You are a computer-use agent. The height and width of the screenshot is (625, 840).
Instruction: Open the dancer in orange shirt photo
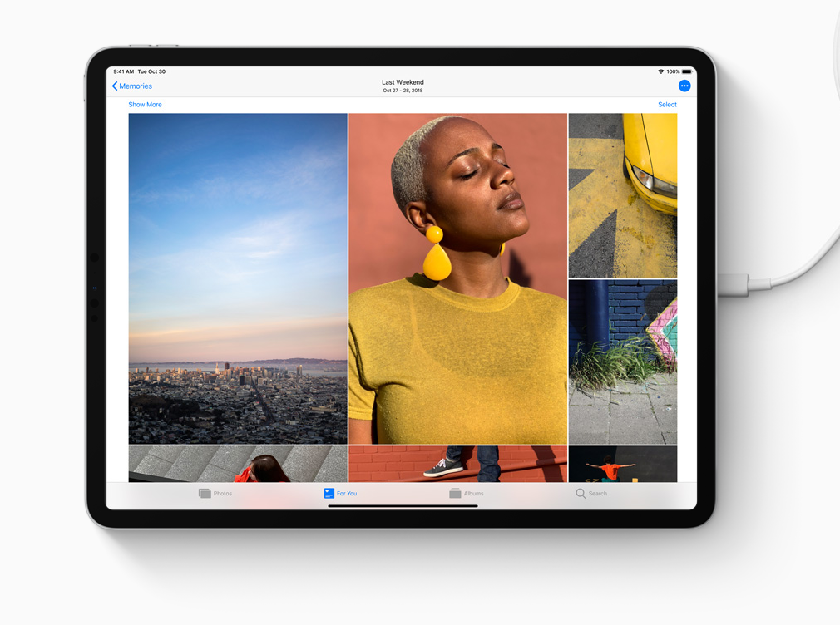coord(622,465)
